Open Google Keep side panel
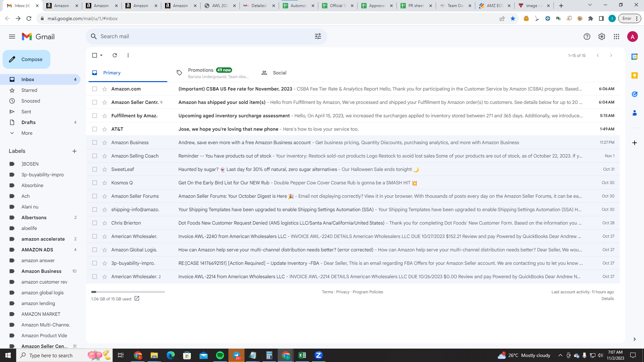The width and height of the screenshot is (644, 362). click(635, 75)
